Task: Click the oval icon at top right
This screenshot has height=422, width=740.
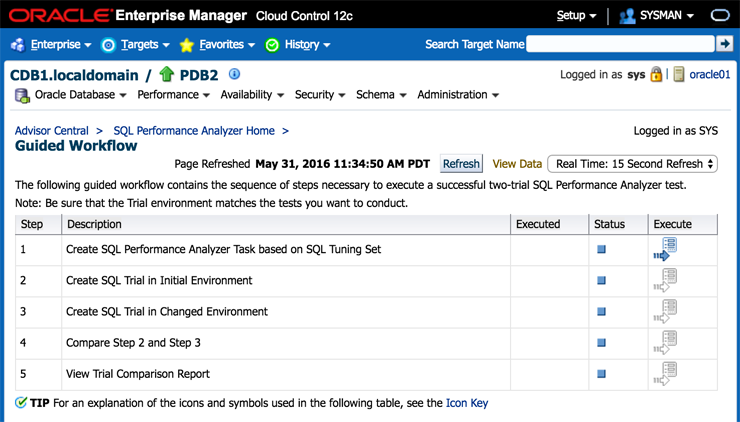Action: click(720, 16)
